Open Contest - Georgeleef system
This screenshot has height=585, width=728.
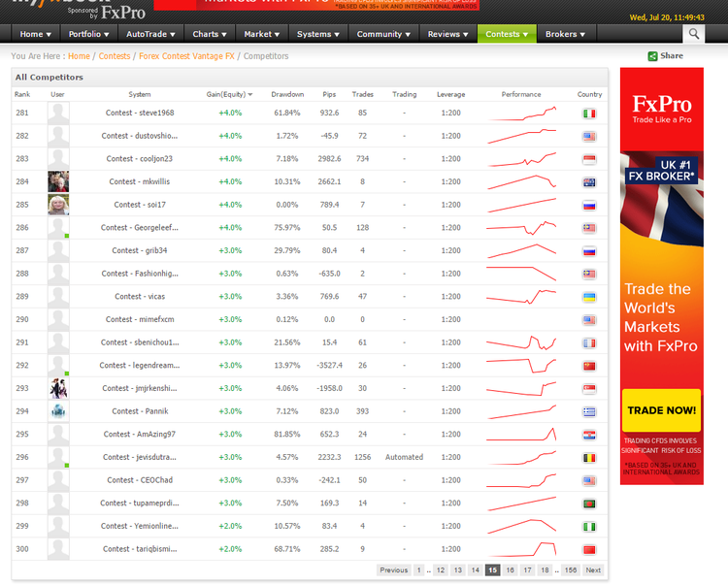(139, 228)
